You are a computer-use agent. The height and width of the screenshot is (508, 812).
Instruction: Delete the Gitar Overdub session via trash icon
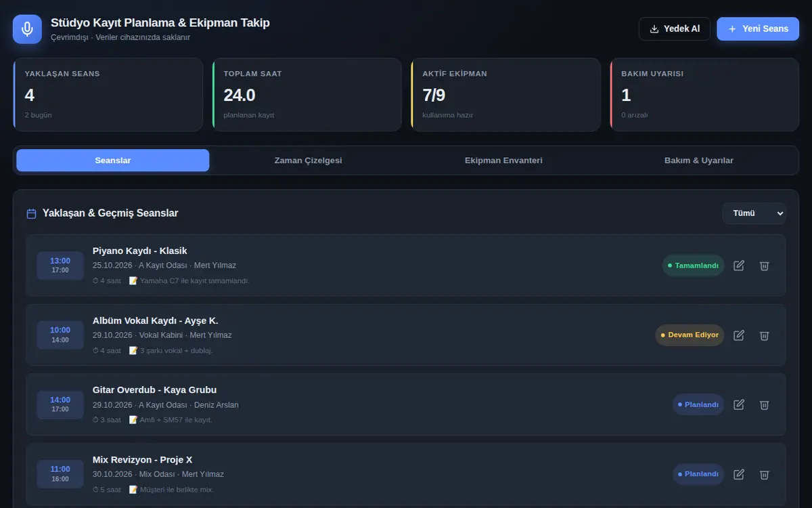click(x=764, y=404)
